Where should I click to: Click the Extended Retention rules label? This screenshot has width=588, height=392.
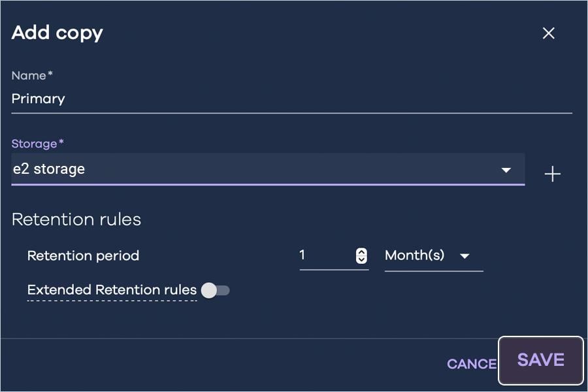click(112, 289)
